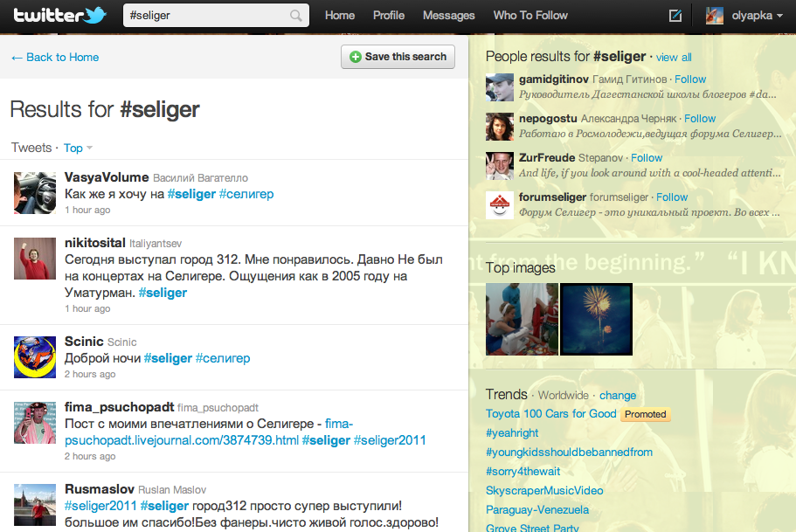796x532 pixels.
Task: Open the #youngkidsshouldbebannedfrom trend
Action: tap(569, 453)
